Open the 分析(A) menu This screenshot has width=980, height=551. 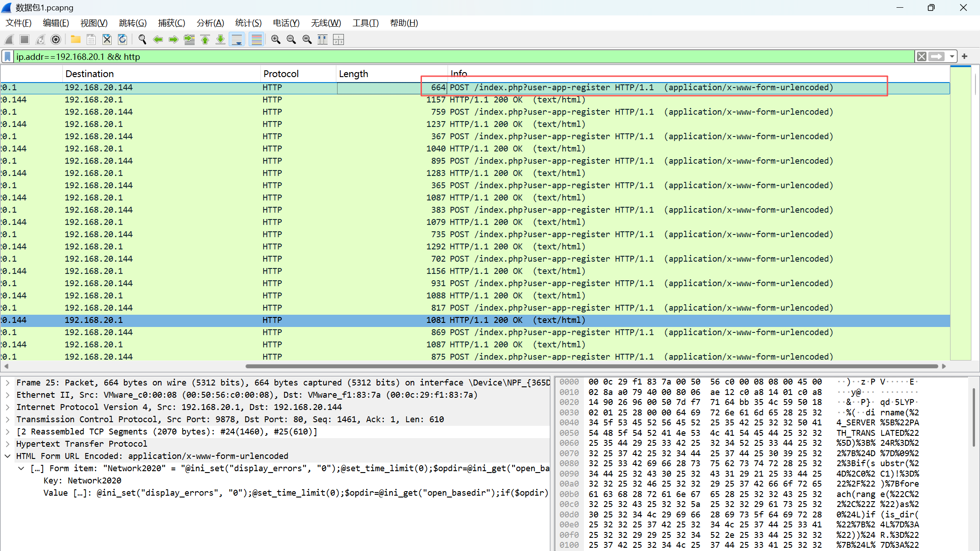pyautogui.click(x=210, y=23)
